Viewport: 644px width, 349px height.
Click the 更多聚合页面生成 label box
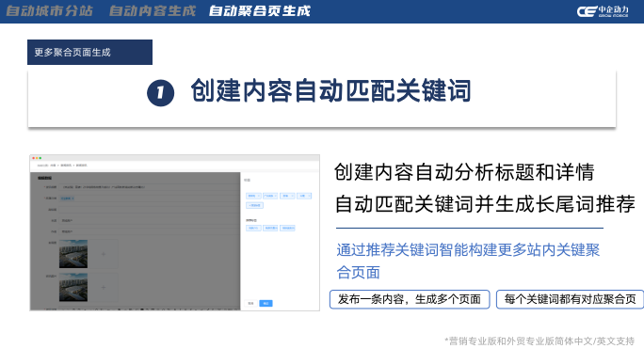(x=90, y=52)
